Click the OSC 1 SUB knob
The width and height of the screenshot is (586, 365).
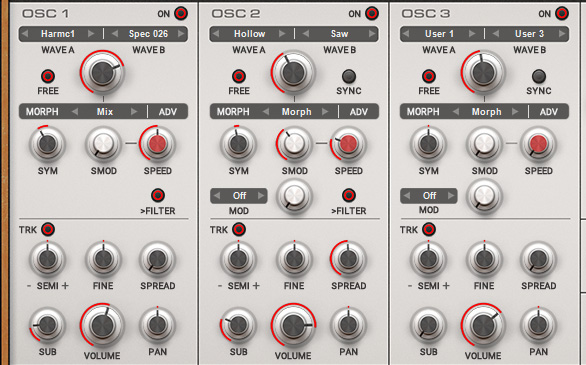[47, 325]
